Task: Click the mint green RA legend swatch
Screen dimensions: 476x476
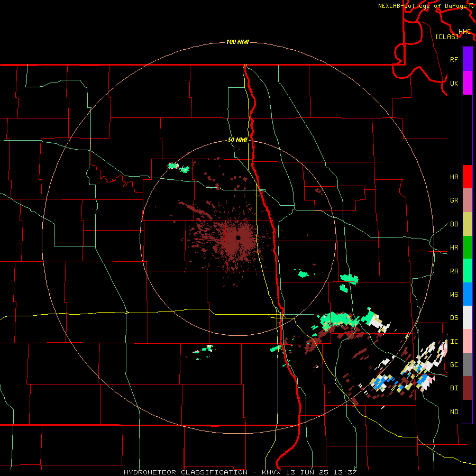Action: pyautogui.click(x=467, y=271)
